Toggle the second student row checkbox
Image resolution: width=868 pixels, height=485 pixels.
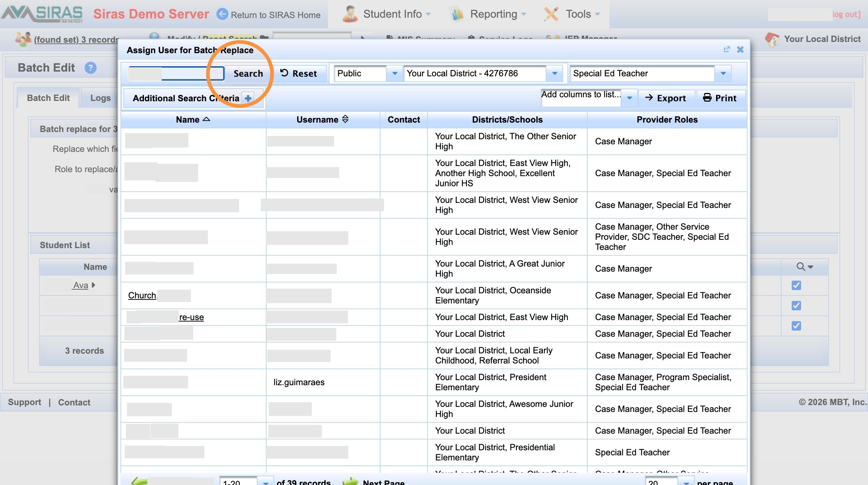[796, 306]
